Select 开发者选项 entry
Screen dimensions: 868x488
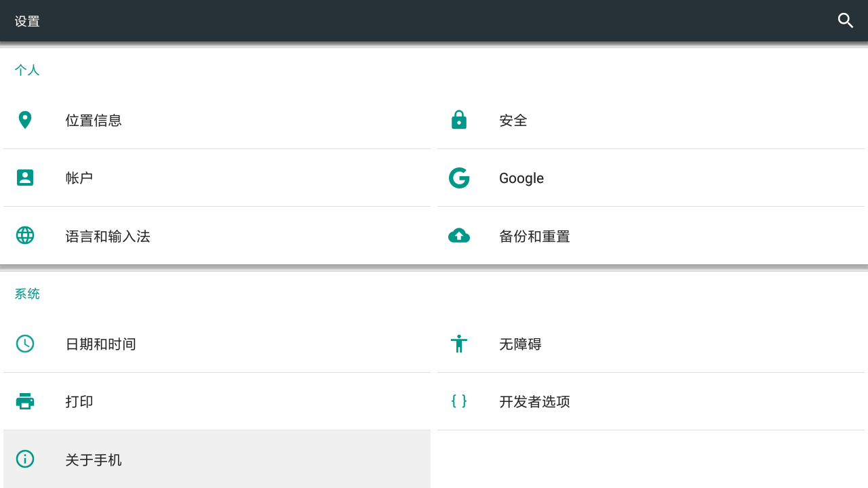pyautogui.click(x=651, y=401)
